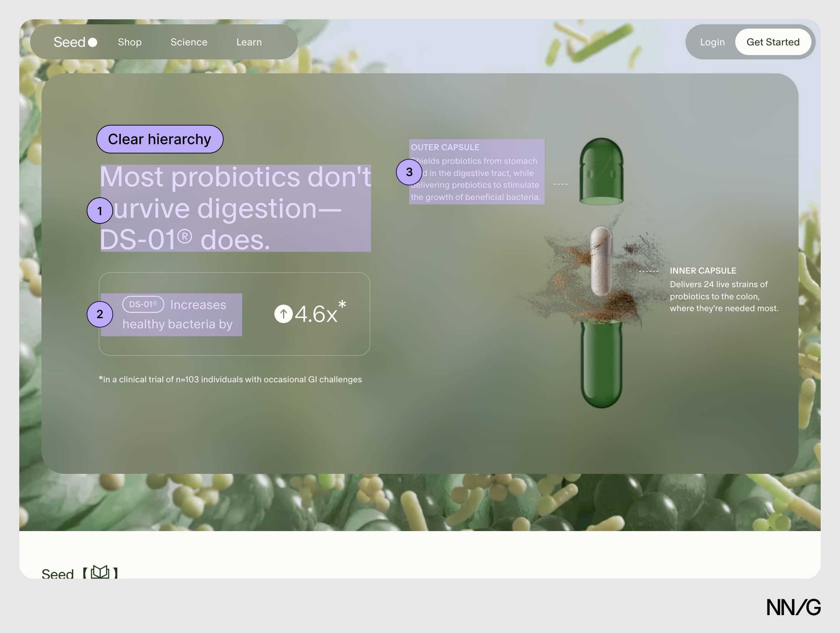Viewport: 840px width, 633px height.
Task: Click the Seed logo dot in the navbar
Action: 93,42
